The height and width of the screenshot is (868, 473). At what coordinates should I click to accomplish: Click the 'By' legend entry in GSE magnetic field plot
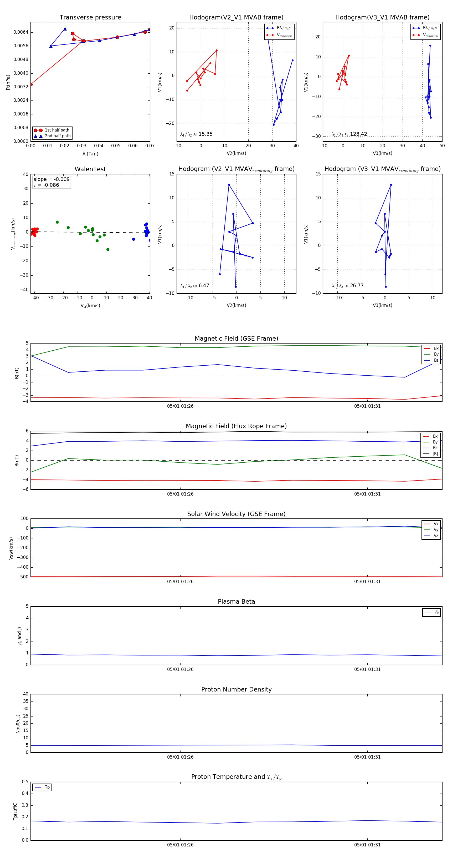[x=431, y=354]
